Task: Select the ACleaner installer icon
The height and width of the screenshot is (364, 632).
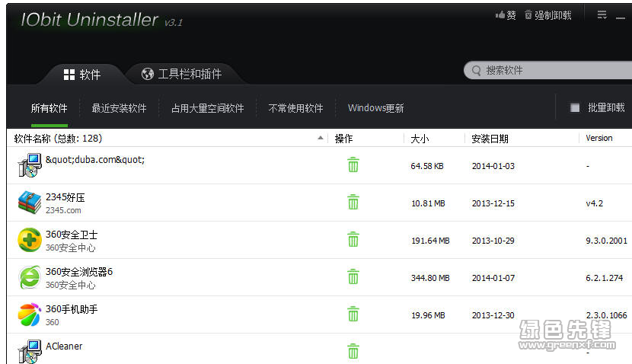Action: (30, 352)
